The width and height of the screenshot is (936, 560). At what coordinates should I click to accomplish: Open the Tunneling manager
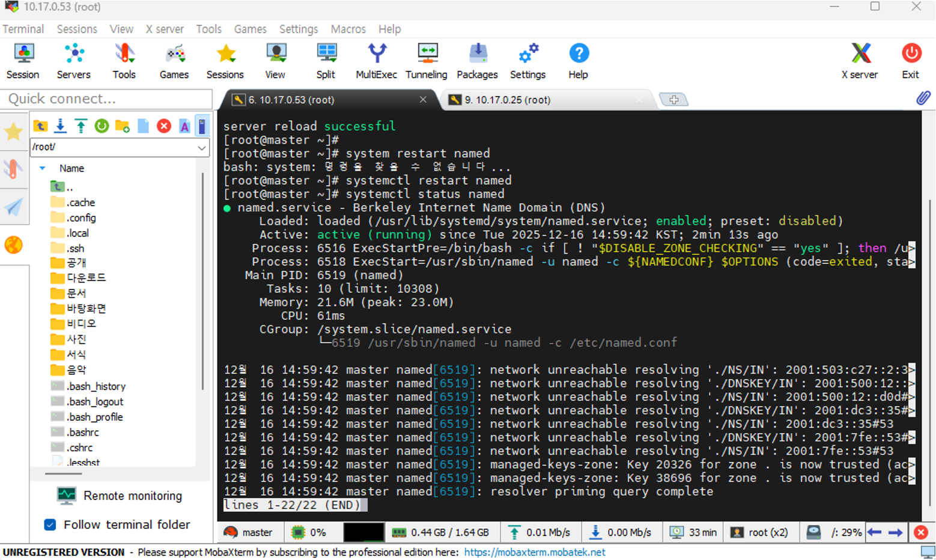pyautogui.click(x=427, y=61)
